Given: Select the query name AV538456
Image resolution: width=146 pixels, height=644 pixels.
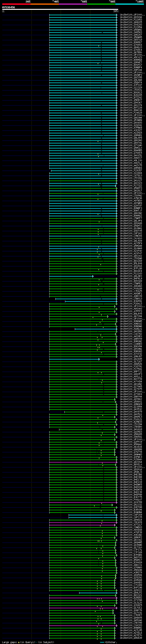Looking at the screenshot, I should (x=8, y=8).
